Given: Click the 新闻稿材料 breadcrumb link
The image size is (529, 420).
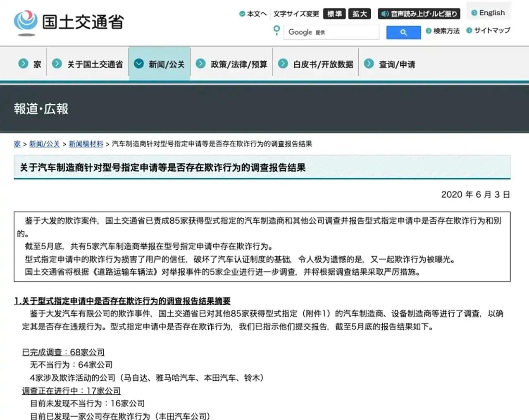Looking at the screenshot, I should coord(86,144).
